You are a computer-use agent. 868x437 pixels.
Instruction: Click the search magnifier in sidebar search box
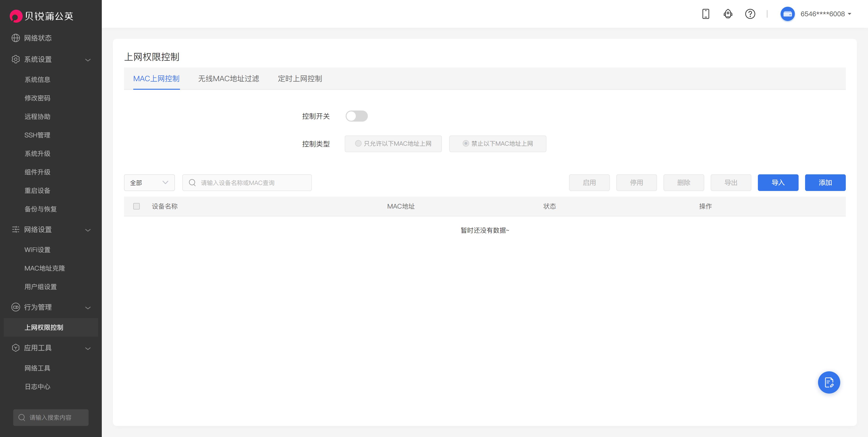[22, 418]
